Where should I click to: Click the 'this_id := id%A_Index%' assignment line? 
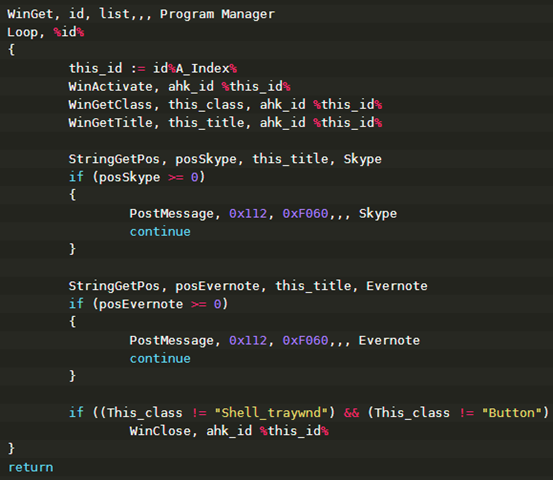pos(153,68)
